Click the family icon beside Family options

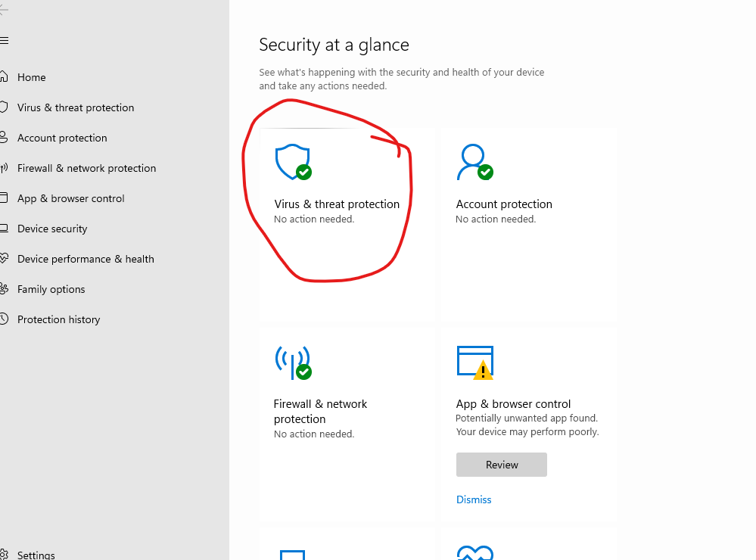[4, 289]
